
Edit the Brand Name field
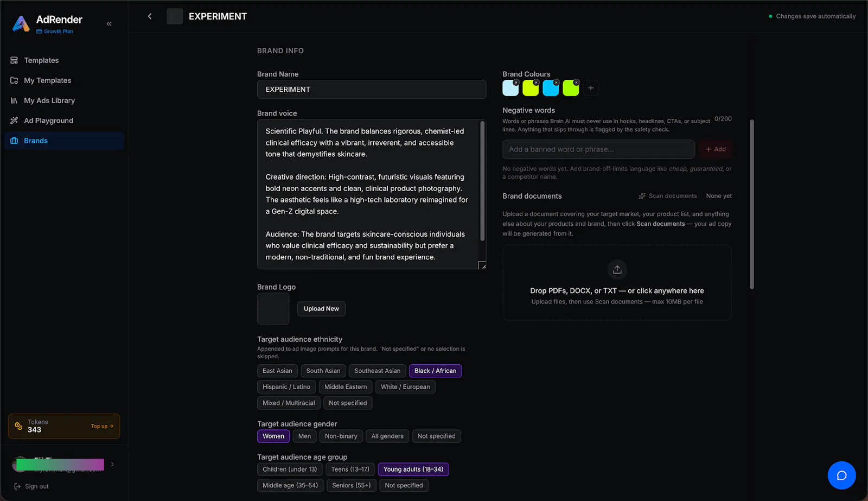click(x=372, y=90)
